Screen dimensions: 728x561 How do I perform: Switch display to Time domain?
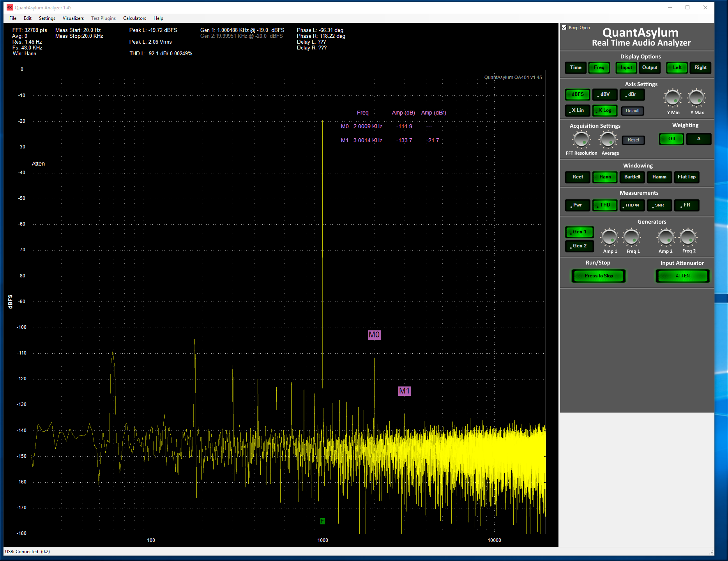(576, 67)
